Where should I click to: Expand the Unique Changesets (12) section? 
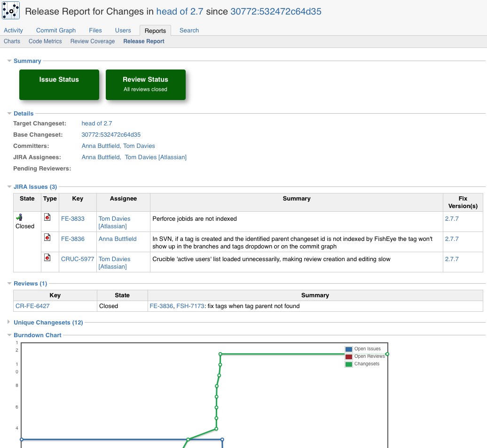pyautogui.click(x=9, y=323)
